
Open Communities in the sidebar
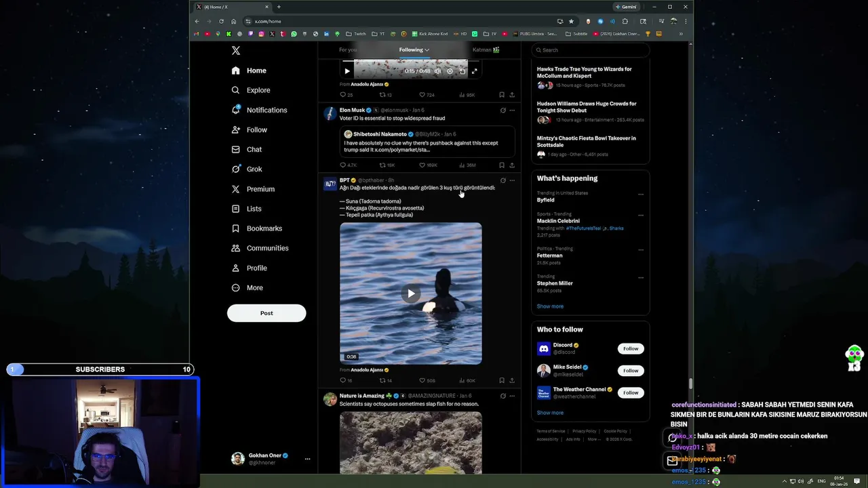pos(260,248)
